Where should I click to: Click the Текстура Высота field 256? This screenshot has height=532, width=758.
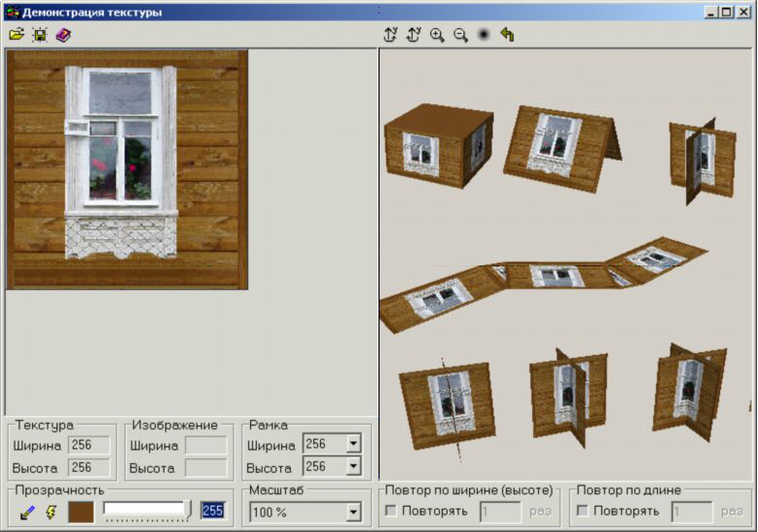tap(89, 468)
